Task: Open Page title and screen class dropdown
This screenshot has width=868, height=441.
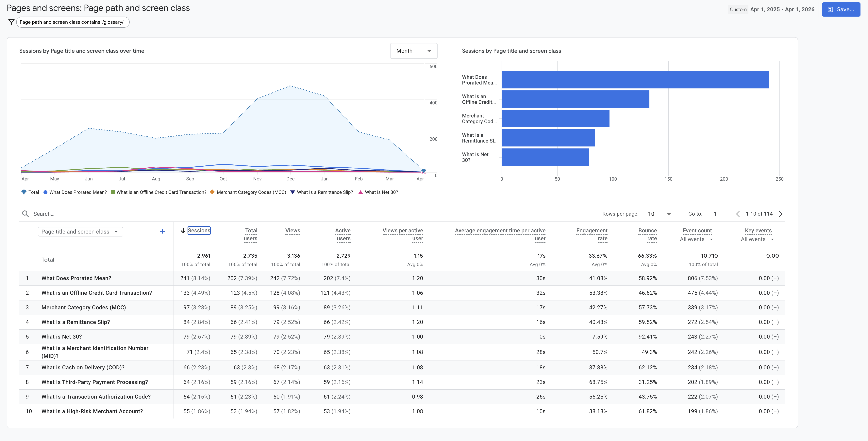Action: (80, 232)
